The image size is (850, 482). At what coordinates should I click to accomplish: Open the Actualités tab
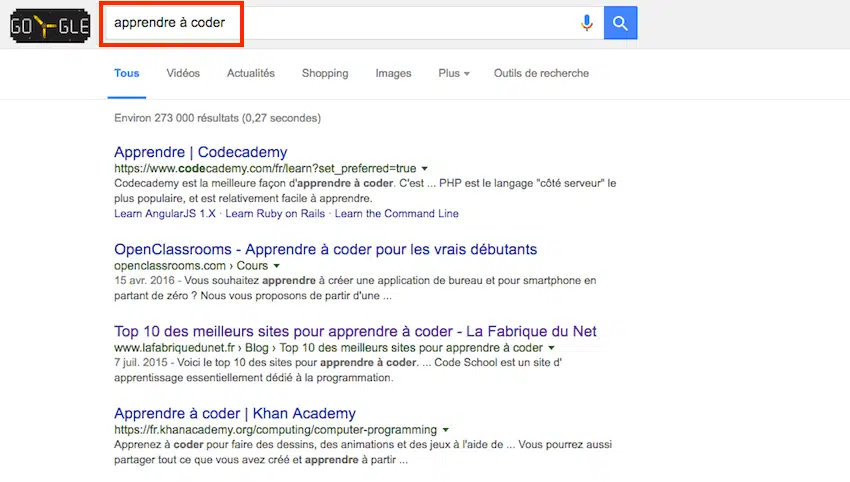(250, 73)
